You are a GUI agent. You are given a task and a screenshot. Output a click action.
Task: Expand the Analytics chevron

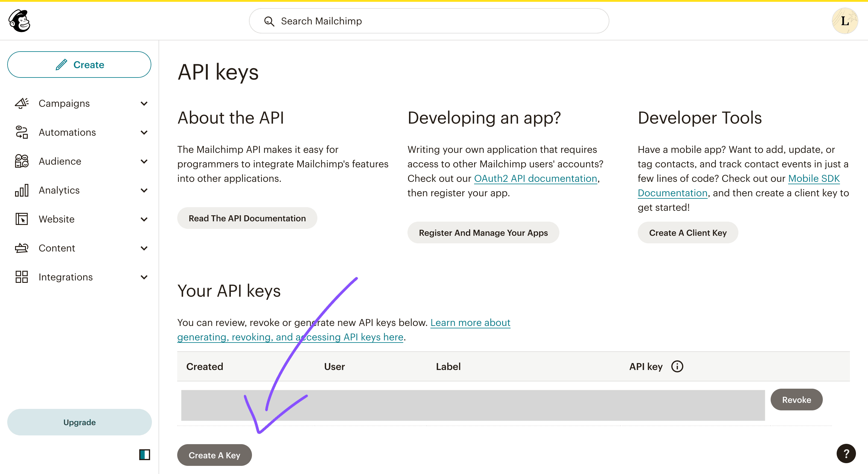(144, 191)
